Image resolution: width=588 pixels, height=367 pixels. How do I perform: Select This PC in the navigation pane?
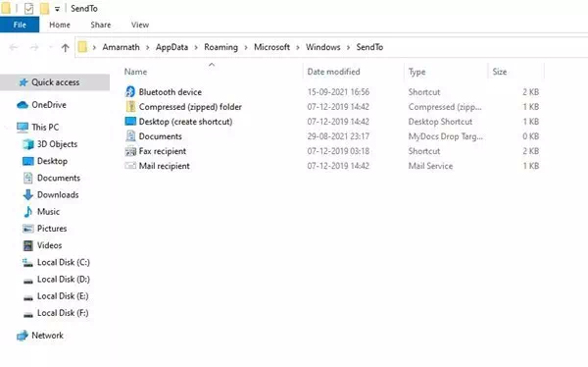(x=45, y=128)
